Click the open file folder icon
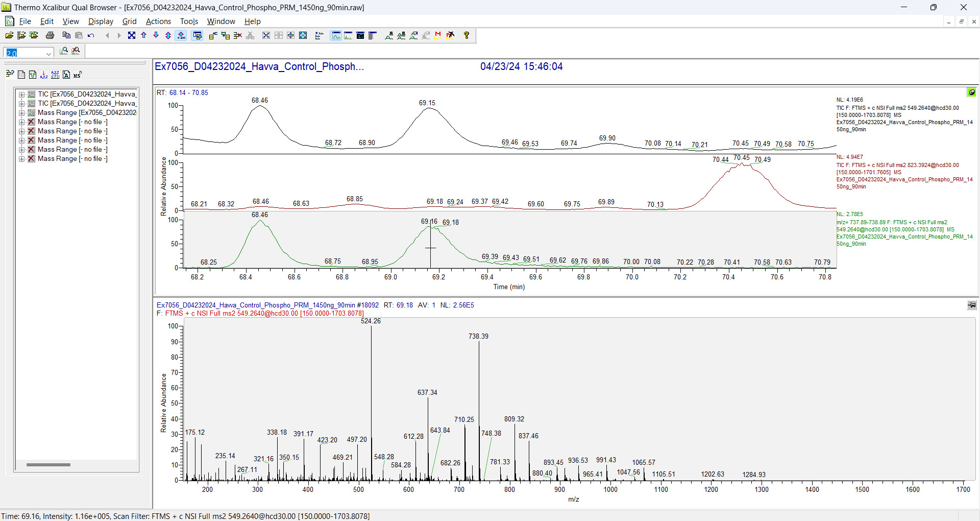The image size is (980, 521). coord(9,35)
